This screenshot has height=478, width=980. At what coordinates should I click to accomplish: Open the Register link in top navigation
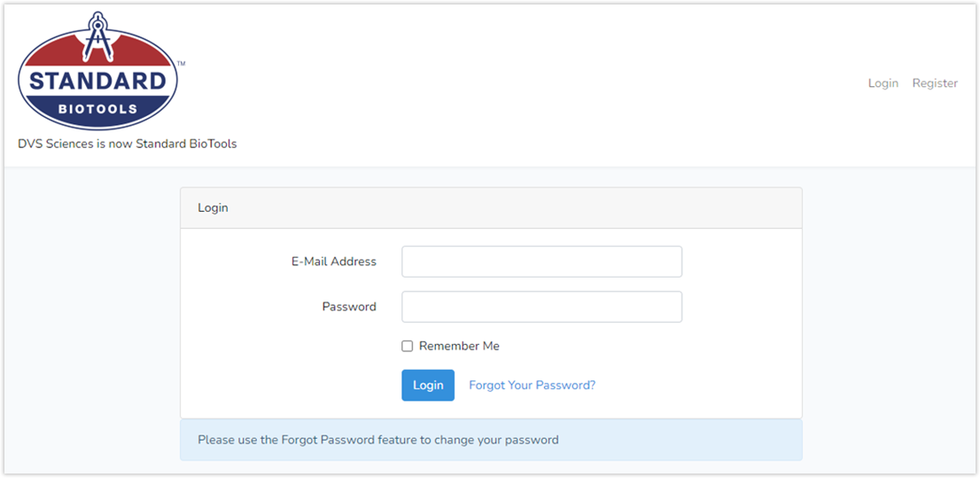(x=935, y=83)
